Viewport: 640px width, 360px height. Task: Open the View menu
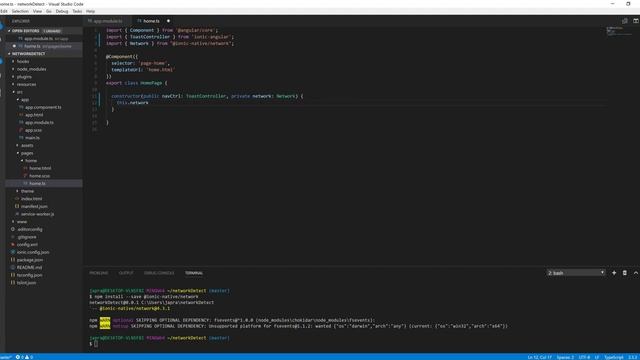37,11
